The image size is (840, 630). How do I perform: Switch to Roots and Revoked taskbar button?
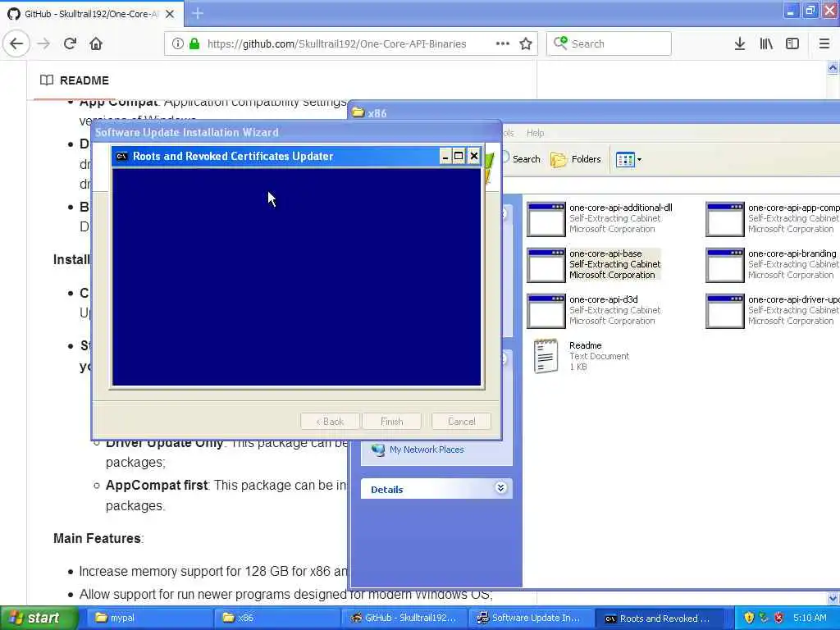(x=660, y=619)
